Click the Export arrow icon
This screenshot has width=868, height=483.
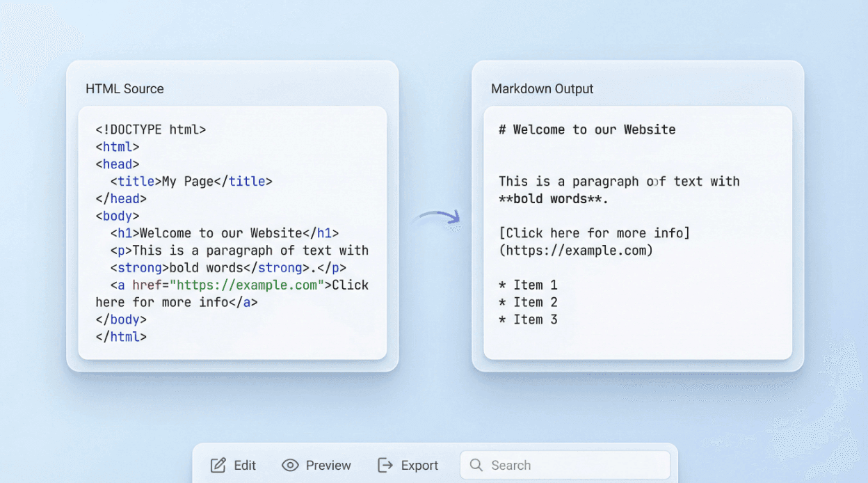(x=385, y=465)
